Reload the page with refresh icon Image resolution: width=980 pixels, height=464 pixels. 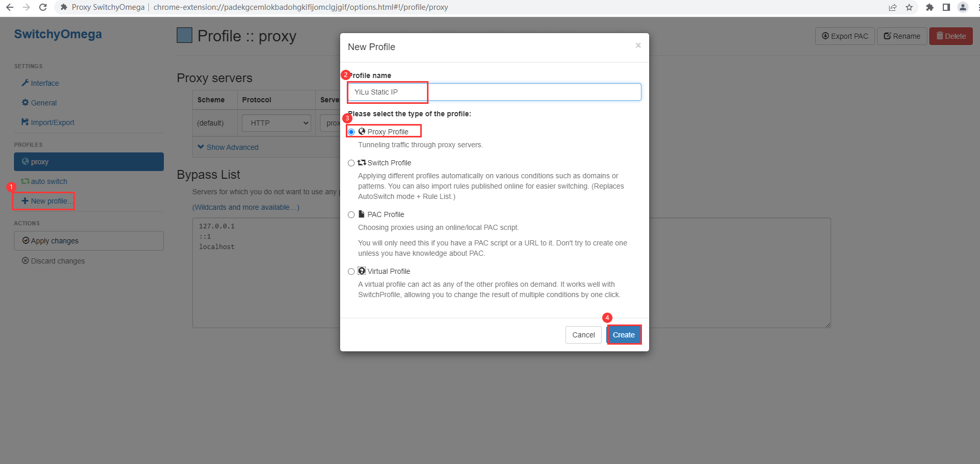point(43,7)
